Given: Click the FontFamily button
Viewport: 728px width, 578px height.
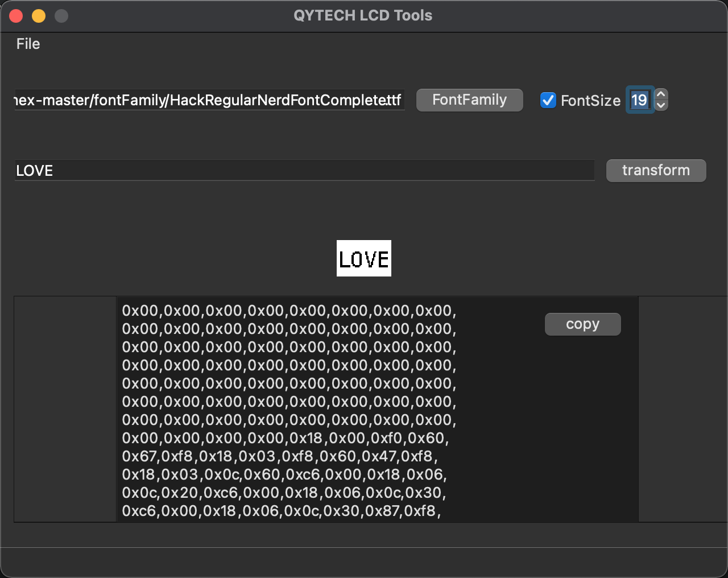Looking at the screenshot, I should pyautogui.click(x=469, y=100).
